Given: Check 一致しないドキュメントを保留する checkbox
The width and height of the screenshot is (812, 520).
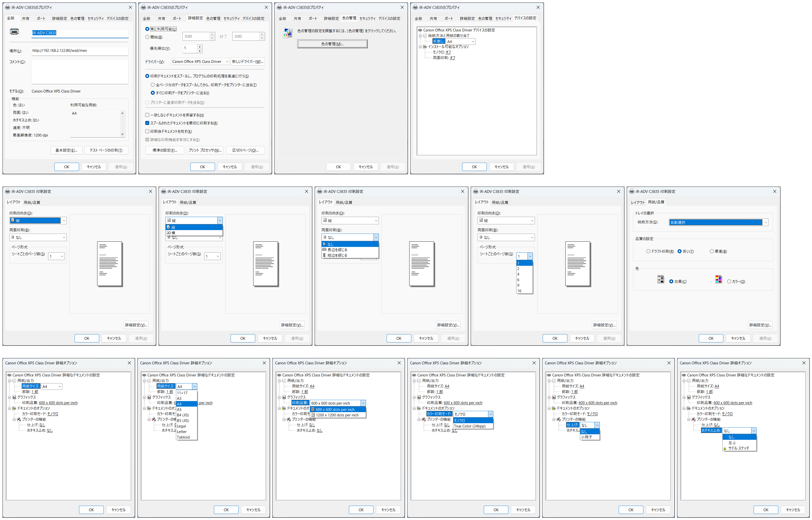Looking at the screenshot, I should [x=147, y=115].
